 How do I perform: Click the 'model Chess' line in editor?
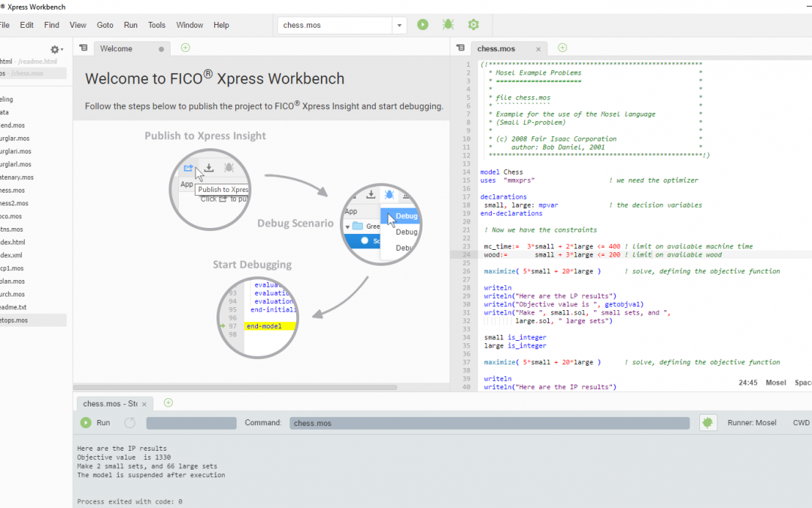tap(501, 172)
